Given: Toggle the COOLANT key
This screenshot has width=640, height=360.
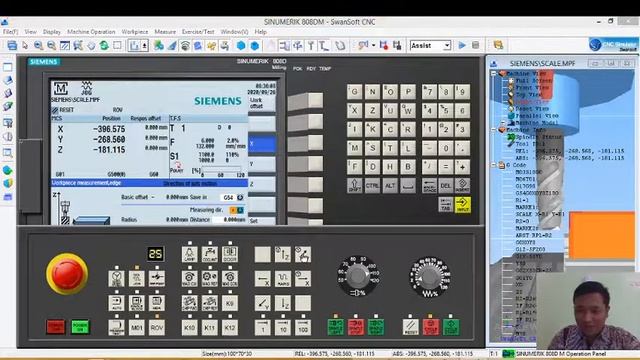Looking at the screenshot, I should point(210,254).
